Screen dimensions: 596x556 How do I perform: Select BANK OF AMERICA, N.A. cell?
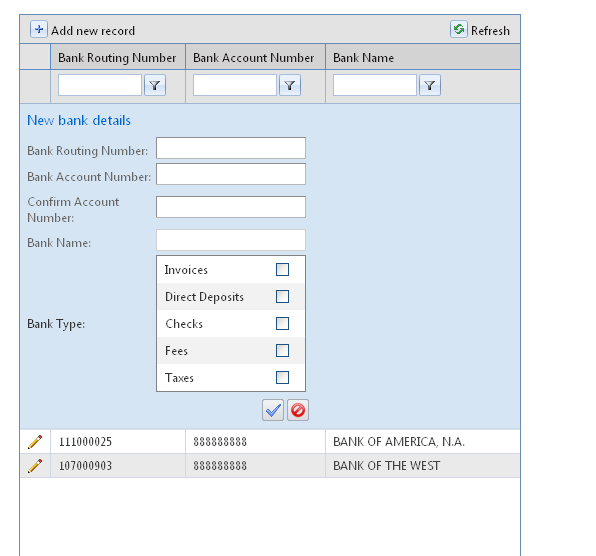click(399, 442)
